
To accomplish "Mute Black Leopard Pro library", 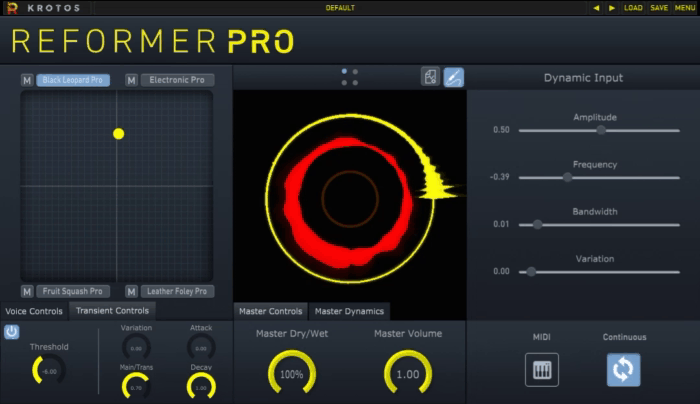I will [x=27, y=80].
